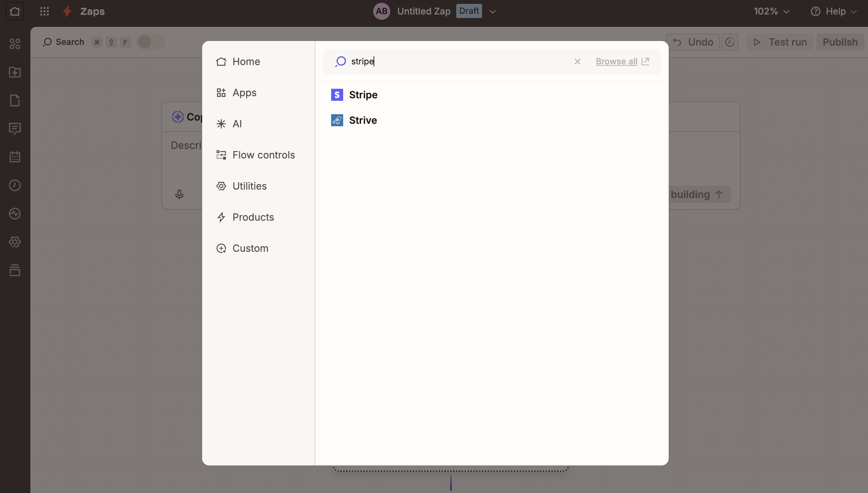Click the microphone icon in Copilot panel

(180, 194)
